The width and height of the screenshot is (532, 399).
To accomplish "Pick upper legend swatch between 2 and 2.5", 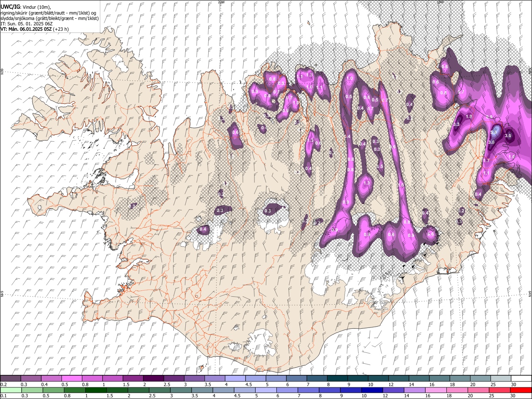I will (153, 378).
